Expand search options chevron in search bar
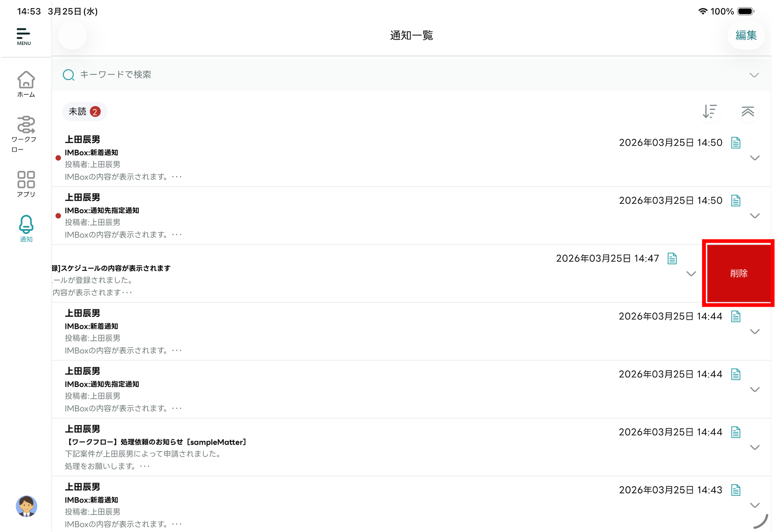 [x=754, y=75]
